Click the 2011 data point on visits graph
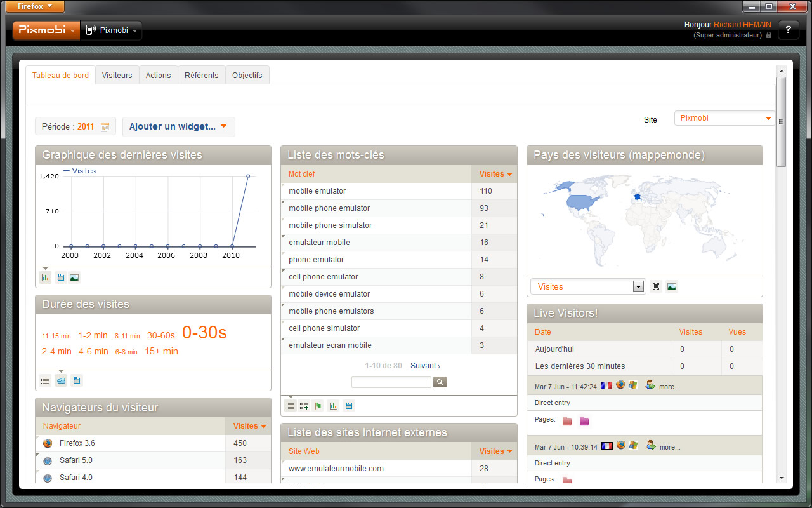This screenshot has width=812, height=508. (x=248, y=176)
